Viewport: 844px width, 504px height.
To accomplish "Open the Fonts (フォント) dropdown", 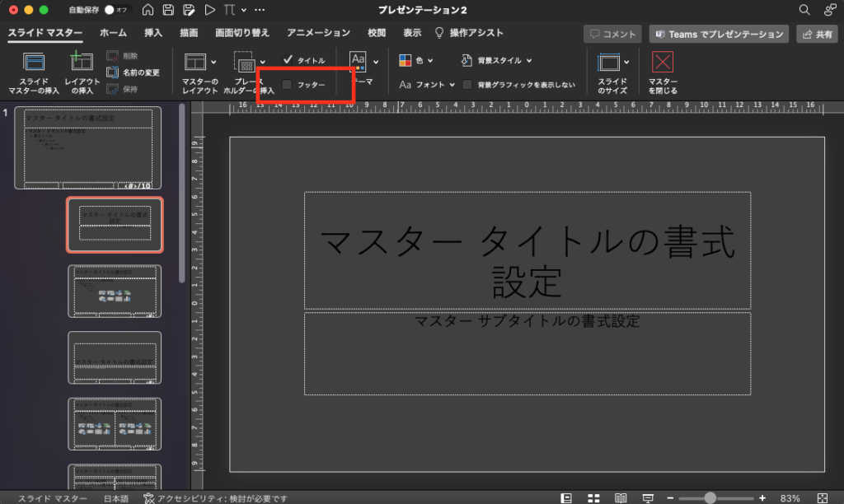I will [427, 85].
